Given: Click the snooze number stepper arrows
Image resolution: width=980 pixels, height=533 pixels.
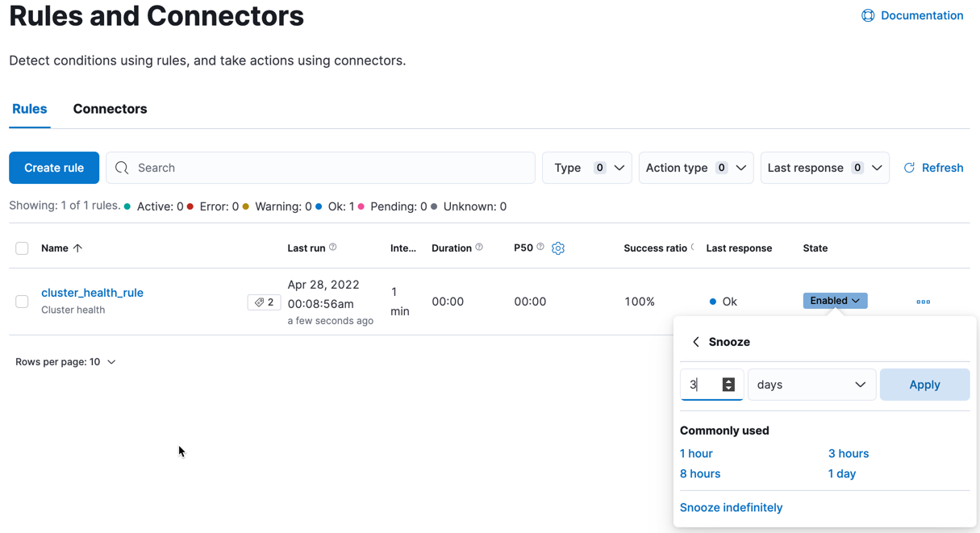Looking at the screenshot, I should click(x=728, y=385).
